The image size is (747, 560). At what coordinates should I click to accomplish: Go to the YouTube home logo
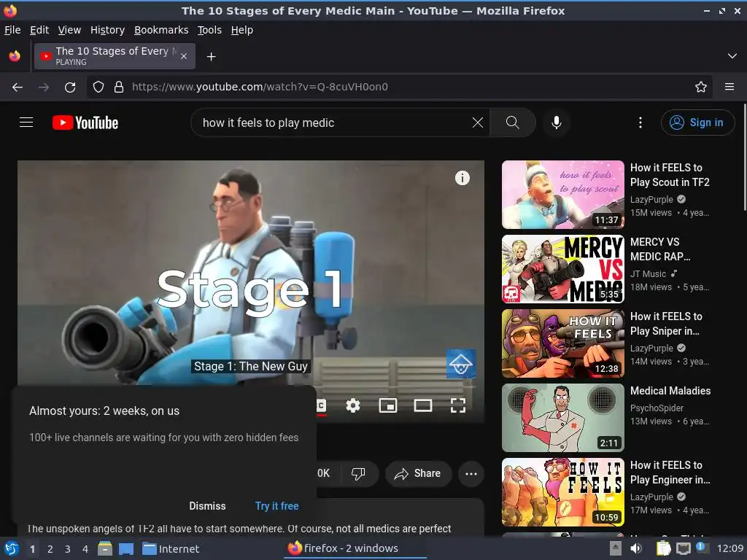click(x=85, y=122)
